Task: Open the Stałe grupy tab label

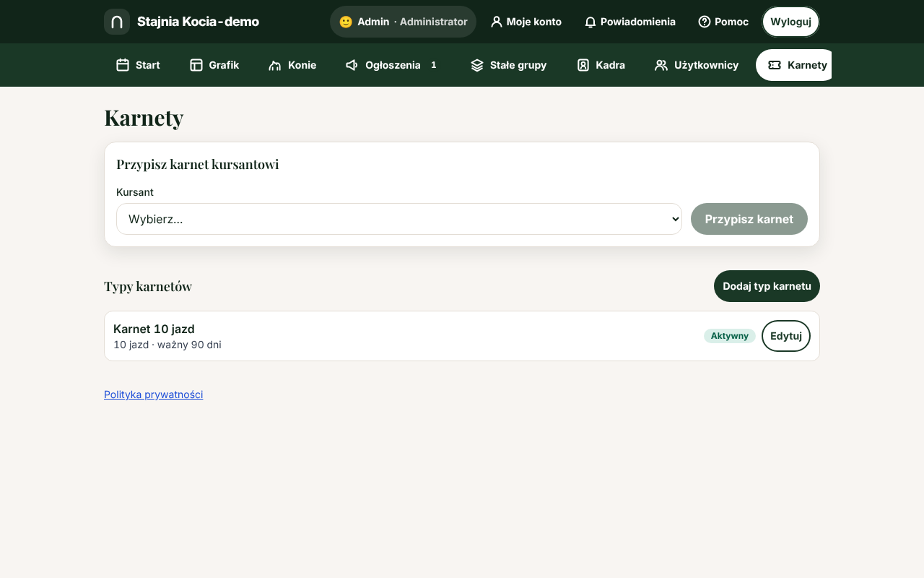Action: click(x=518, y=65)
